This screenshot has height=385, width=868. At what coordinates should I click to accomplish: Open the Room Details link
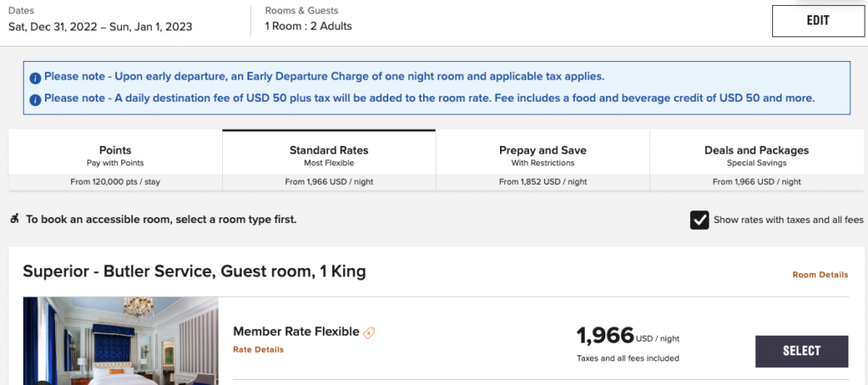(x=820, y=275)
